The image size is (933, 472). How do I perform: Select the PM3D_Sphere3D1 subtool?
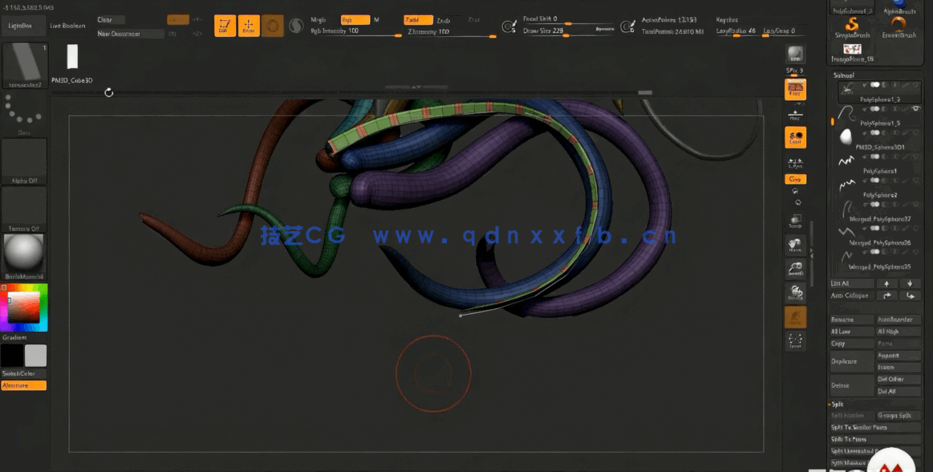pyautogui.click(x=879, y=138)
